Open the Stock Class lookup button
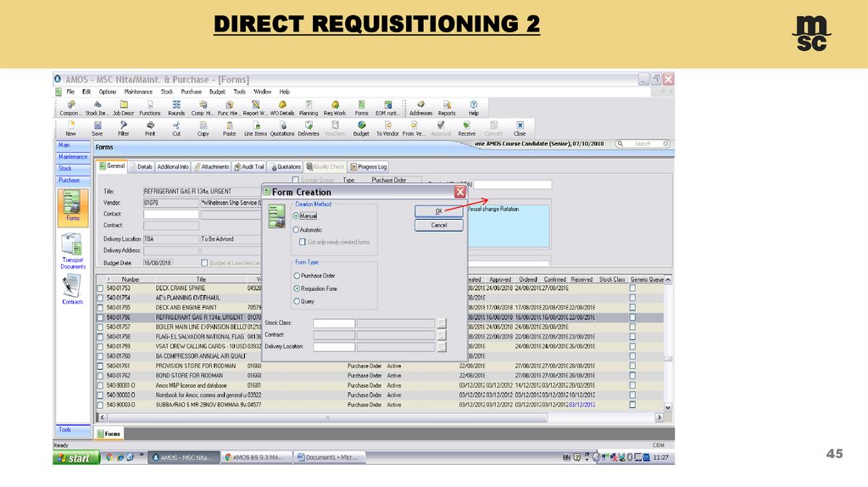 (x=441, y=323)
